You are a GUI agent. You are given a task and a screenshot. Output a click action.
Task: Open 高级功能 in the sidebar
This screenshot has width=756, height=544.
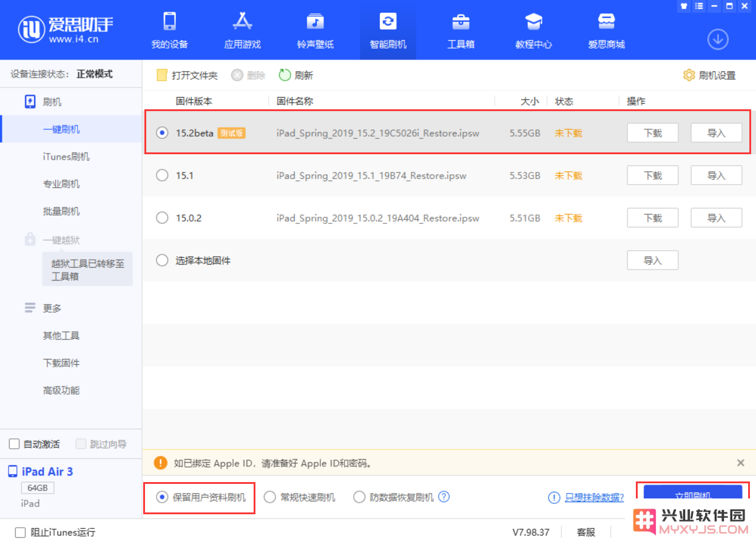point(61,390)
